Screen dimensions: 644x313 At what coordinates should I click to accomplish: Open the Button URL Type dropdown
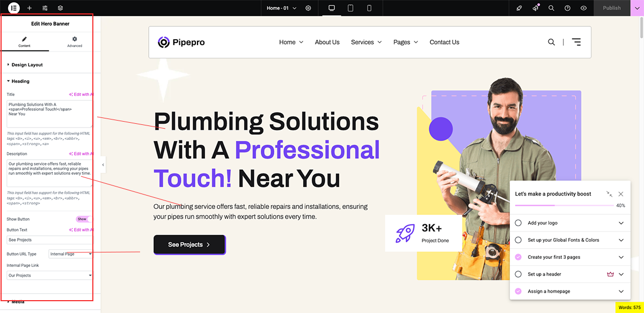pyautogui.click(x=71, y=254)
